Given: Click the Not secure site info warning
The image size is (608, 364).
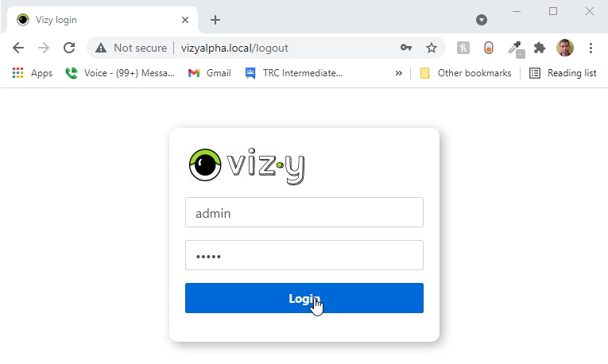Looking at the screenshot, I should pos(131,48).
